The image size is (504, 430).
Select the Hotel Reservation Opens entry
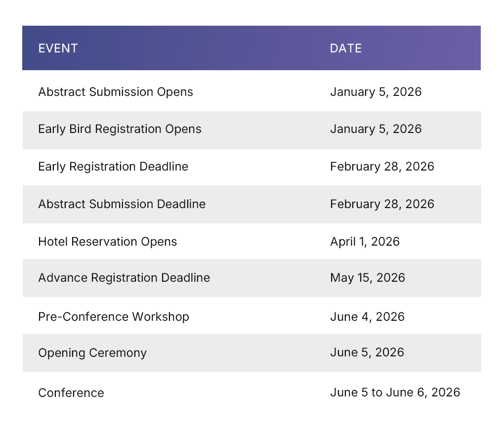pos(107,242)
